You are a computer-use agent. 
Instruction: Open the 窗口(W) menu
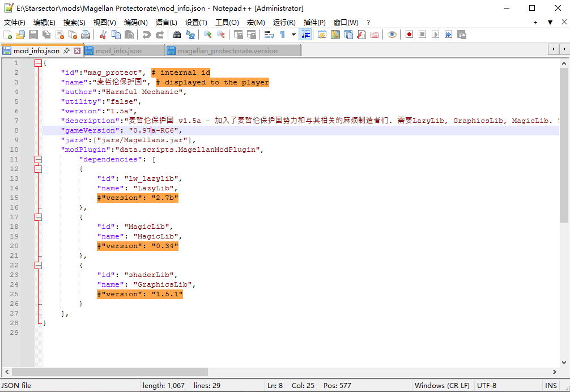pos(346,23)
